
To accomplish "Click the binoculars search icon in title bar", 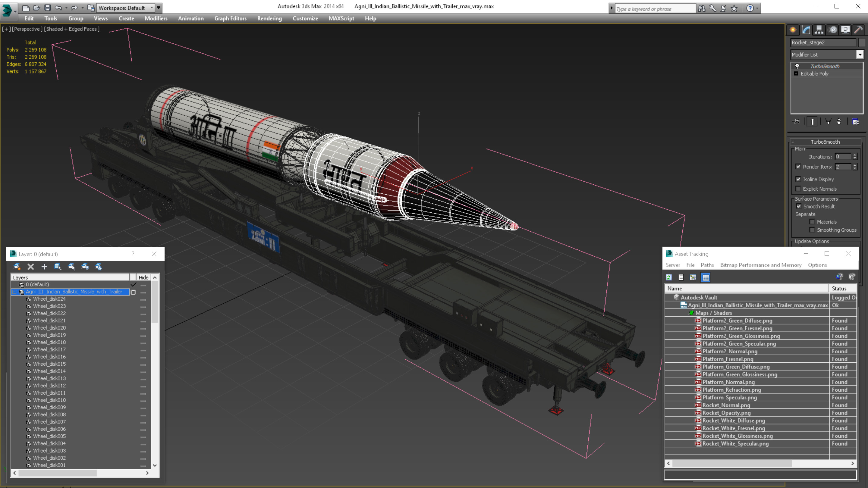I will click(x=702, y=8).
